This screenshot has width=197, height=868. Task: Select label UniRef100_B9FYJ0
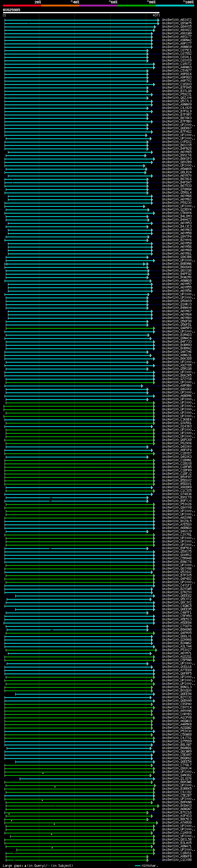pos(176,501)
